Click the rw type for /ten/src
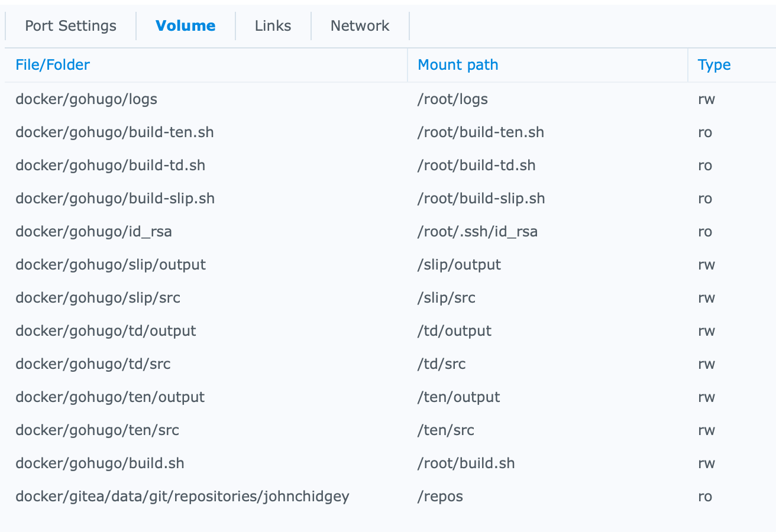 (x=706, y=430)
